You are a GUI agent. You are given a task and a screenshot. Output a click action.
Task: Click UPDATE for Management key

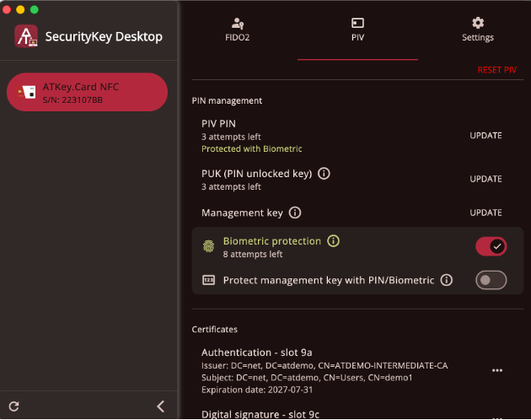tap(485, 213)
